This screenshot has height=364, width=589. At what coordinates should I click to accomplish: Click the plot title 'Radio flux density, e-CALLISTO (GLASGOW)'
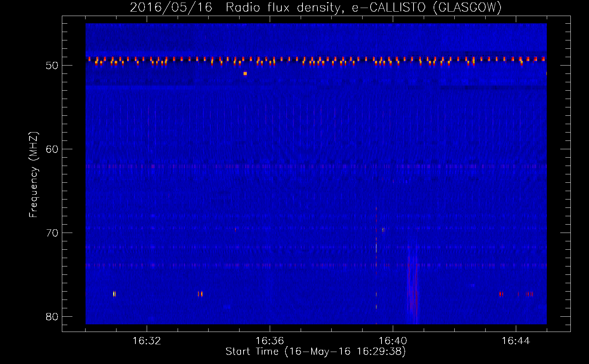tap(364, 7)
